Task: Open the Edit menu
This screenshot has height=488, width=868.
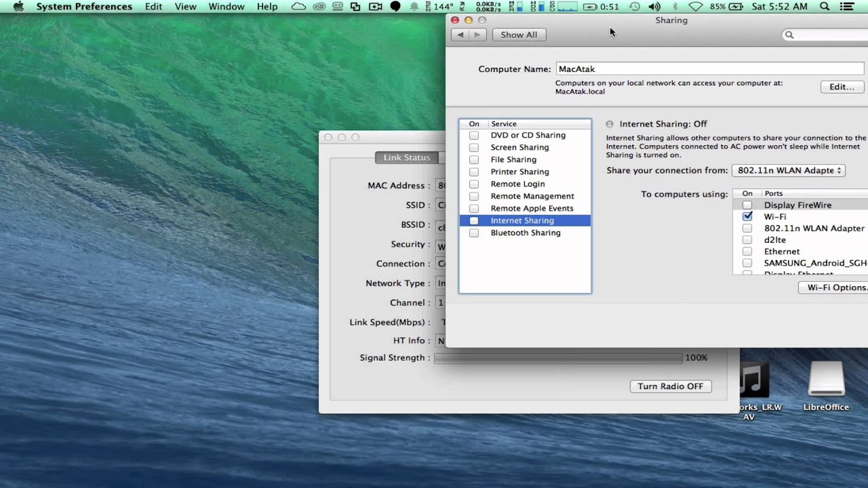Action: pyautogui.click(x=154, y=6)
